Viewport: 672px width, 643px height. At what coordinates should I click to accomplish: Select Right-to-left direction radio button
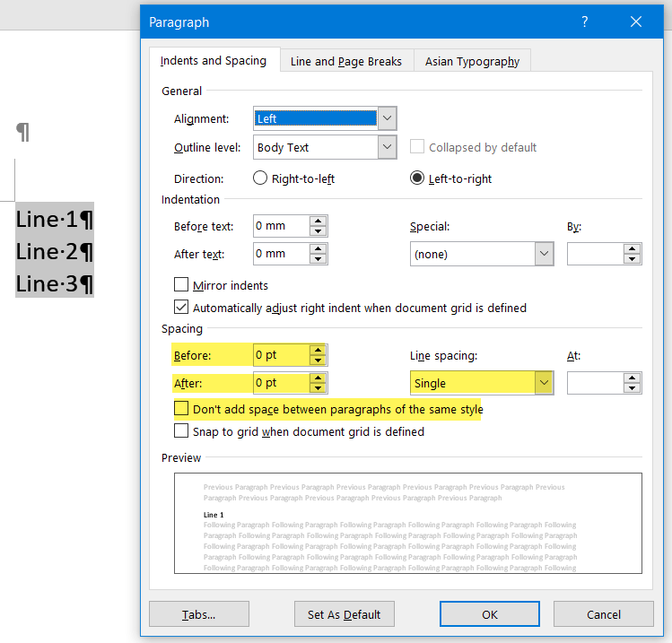(260, 178)
